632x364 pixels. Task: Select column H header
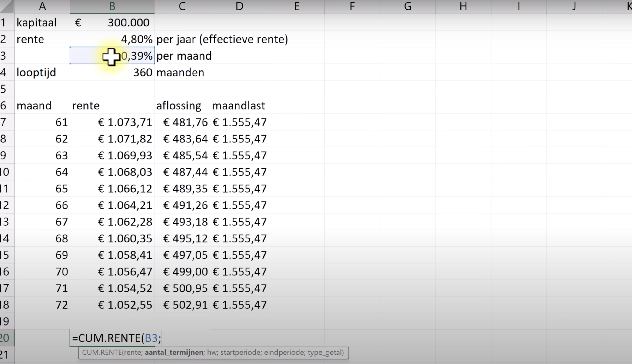pyautogui.click(x=463, y=7)
